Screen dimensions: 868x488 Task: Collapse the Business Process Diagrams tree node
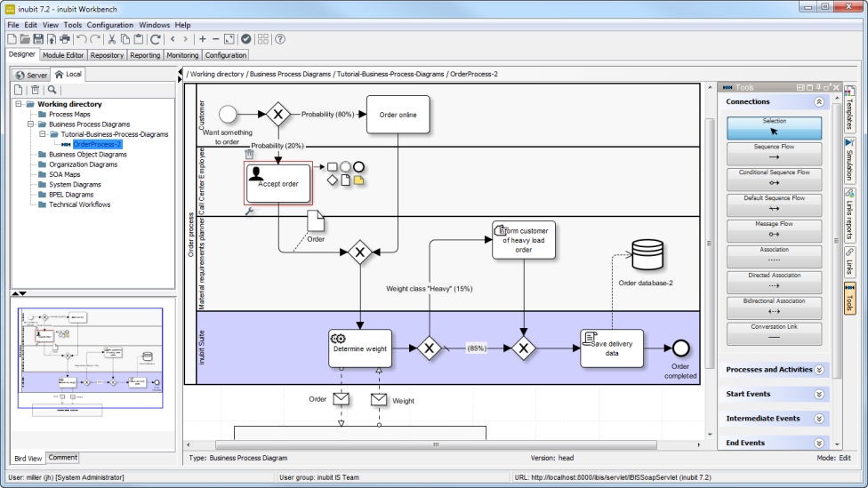coord(29,124)
